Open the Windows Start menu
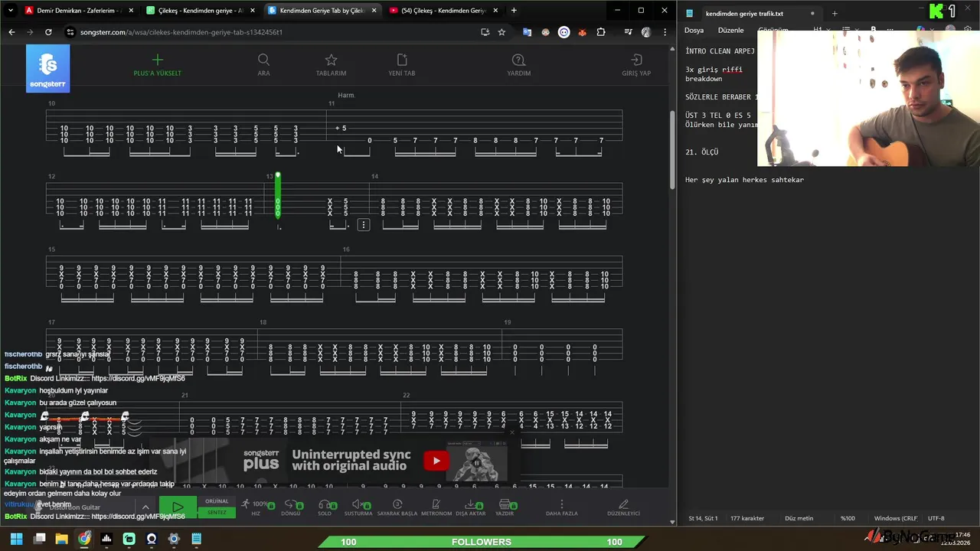The height and width of the screenshot is (551, 980). point(16,539)
